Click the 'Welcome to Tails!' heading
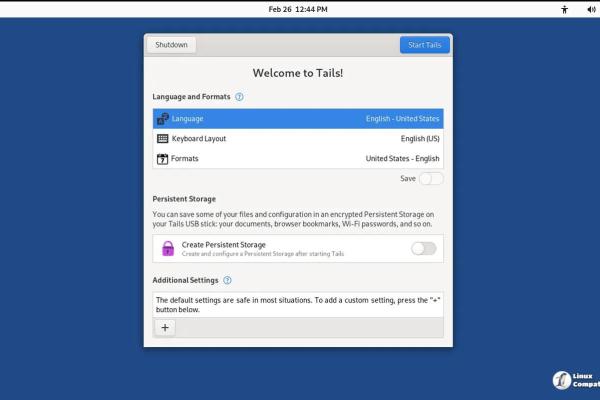 (298, 73)
